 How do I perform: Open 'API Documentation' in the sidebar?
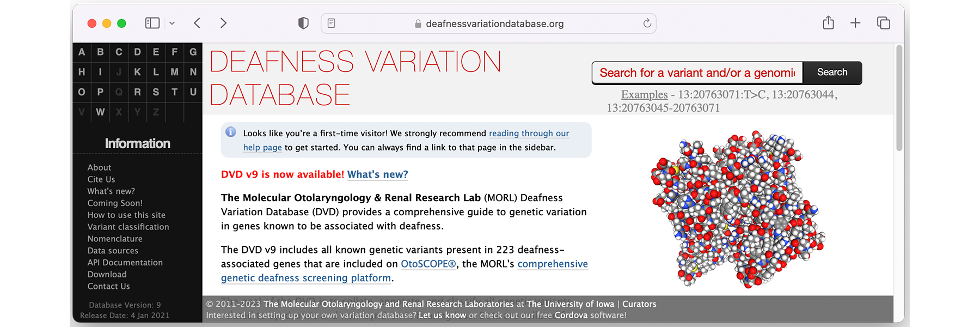(x=125, y=263)
